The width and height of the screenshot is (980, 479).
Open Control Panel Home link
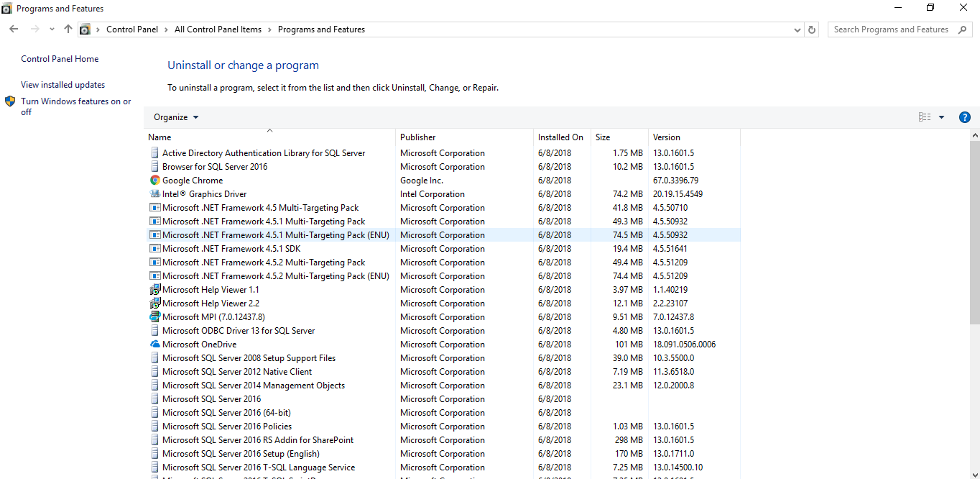60,59
